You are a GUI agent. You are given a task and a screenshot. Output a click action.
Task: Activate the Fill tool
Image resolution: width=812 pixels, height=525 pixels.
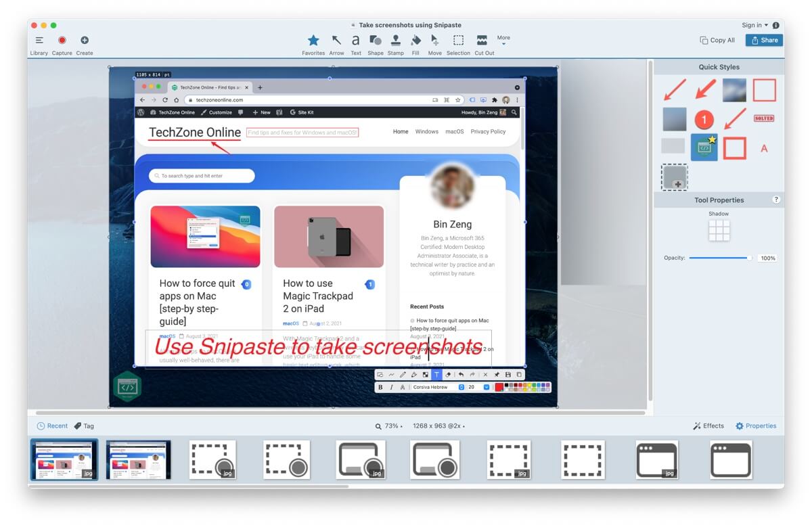[415, 41]
